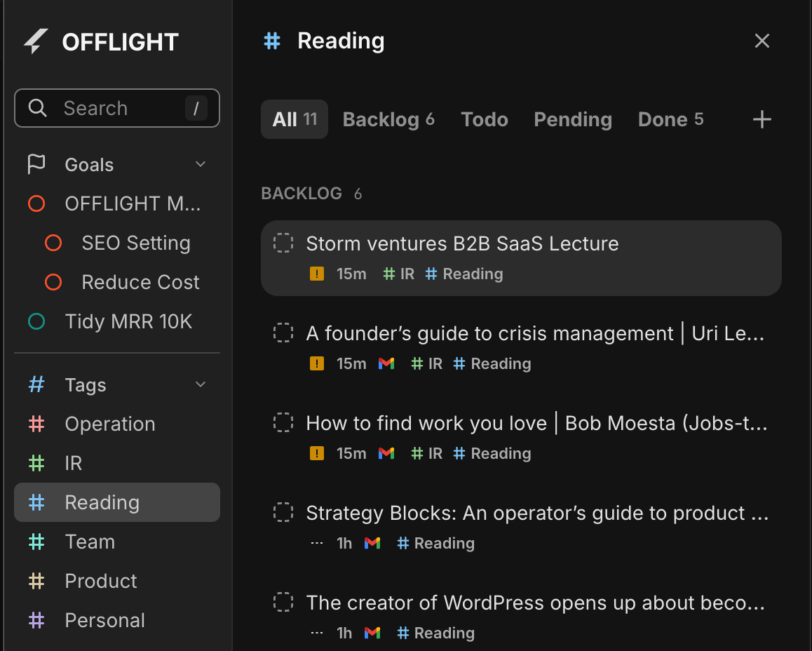
Task: Click the OFFLIGHT lightning bolt logo
Action: pos(36,42)
